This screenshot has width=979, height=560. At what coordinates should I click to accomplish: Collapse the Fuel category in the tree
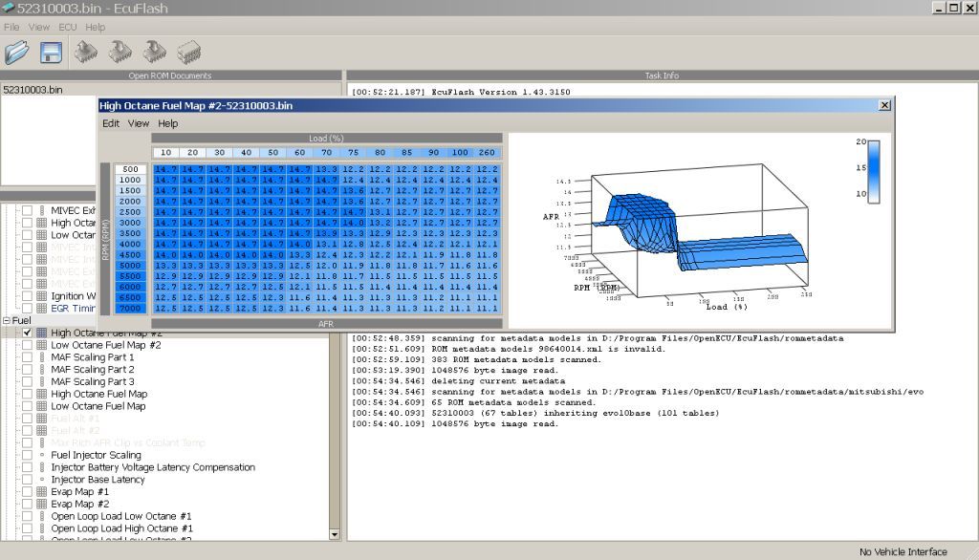coord(7,320)
